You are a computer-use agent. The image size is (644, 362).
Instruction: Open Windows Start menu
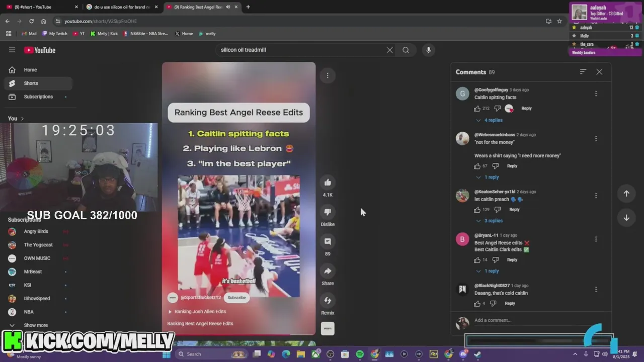pos(166,354)
